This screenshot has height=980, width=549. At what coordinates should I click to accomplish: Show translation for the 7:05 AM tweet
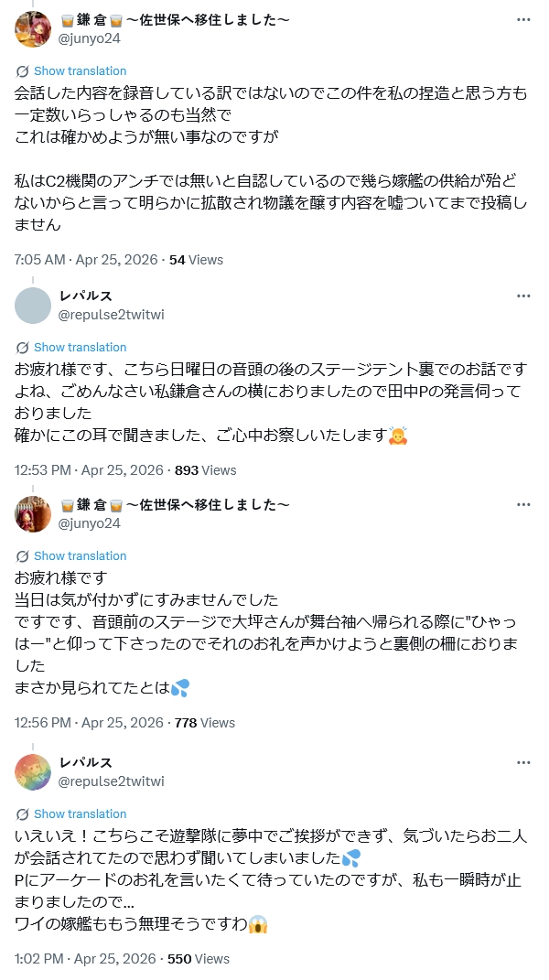coord(80,71)
